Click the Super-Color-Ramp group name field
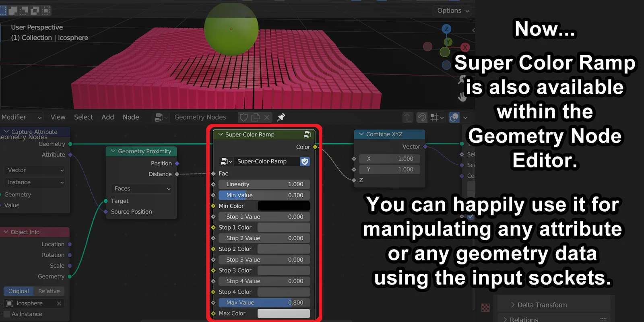 click(x=267, y=161)
